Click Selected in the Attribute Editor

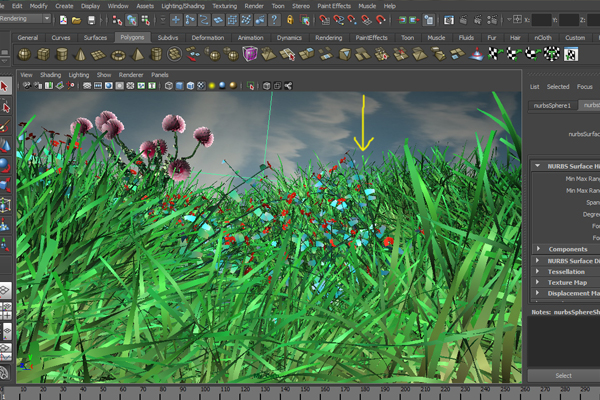[558, 87]
